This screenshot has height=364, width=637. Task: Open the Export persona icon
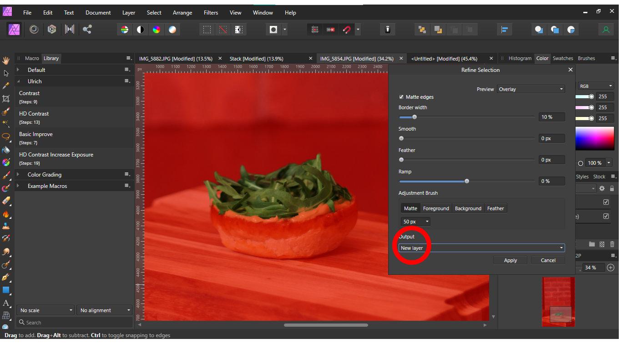(87, 30)
